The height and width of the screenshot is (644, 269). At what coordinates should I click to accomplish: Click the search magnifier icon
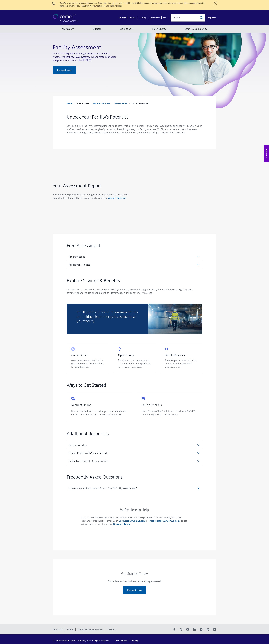pos(201,18)
